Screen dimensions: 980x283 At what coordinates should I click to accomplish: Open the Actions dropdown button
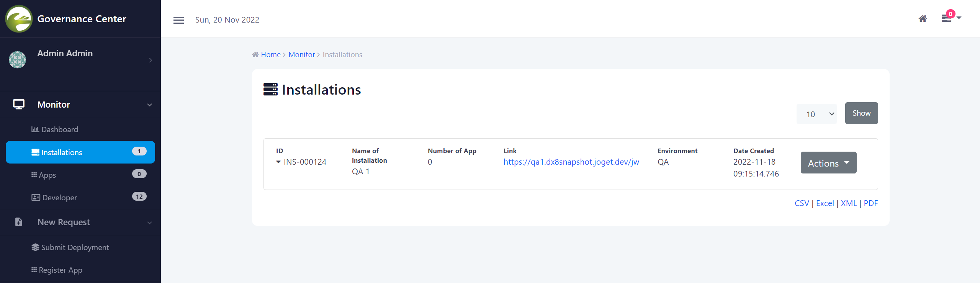pos(828,163)
